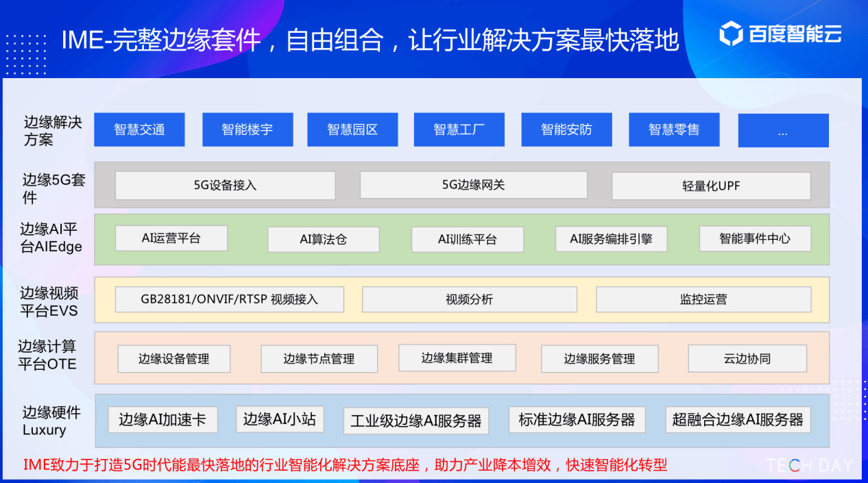Select the 智慧交通 solution box
The height and width of the screenshot is (483, 868).
(x=139, y=129)
